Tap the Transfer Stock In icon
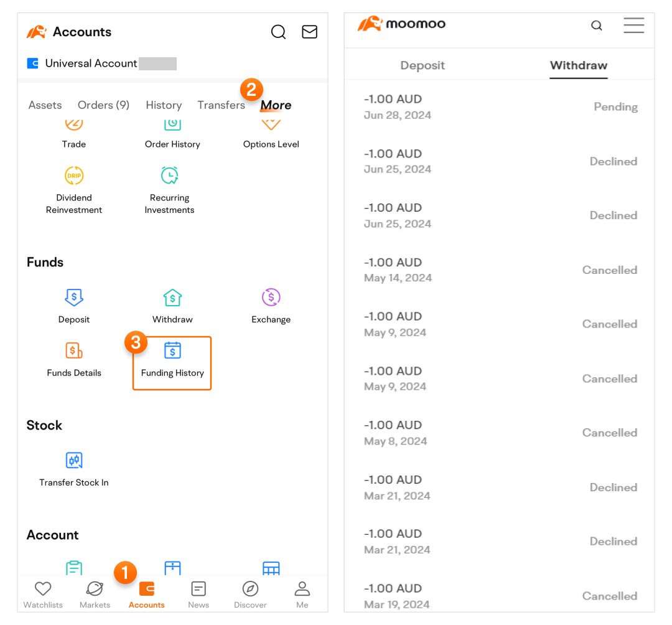Screen dimensions: 672x625 point(74,461)
